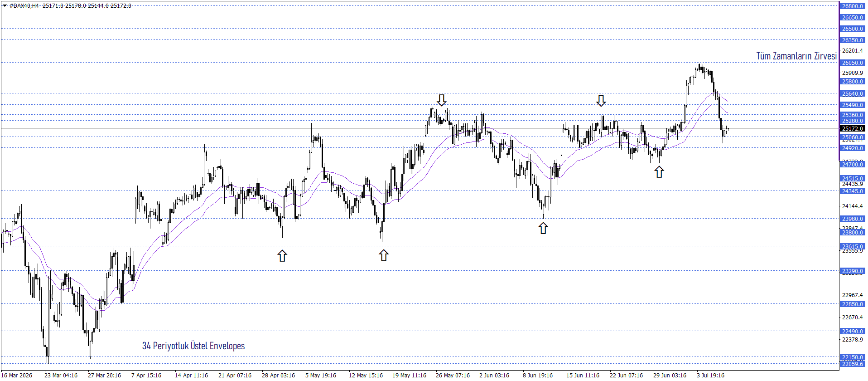This screenshot has height=381, width=868.
Task: Click the 25909.9 price scale value
Action: 852,73
